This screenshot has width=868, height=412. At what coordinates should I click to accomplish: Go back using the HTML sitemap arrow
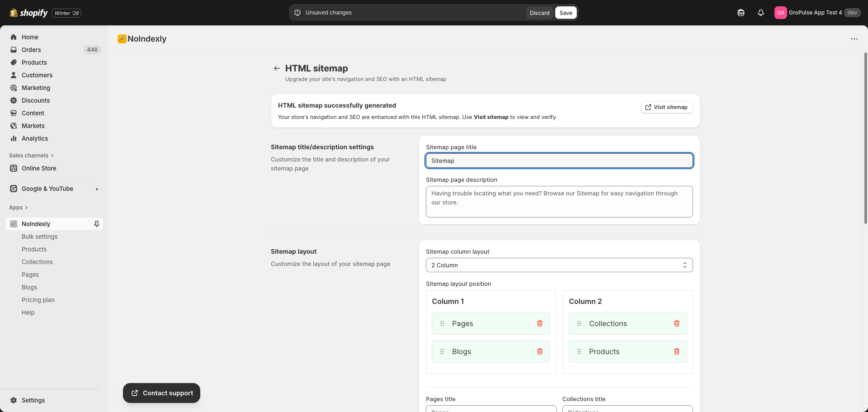pos(277,68)
